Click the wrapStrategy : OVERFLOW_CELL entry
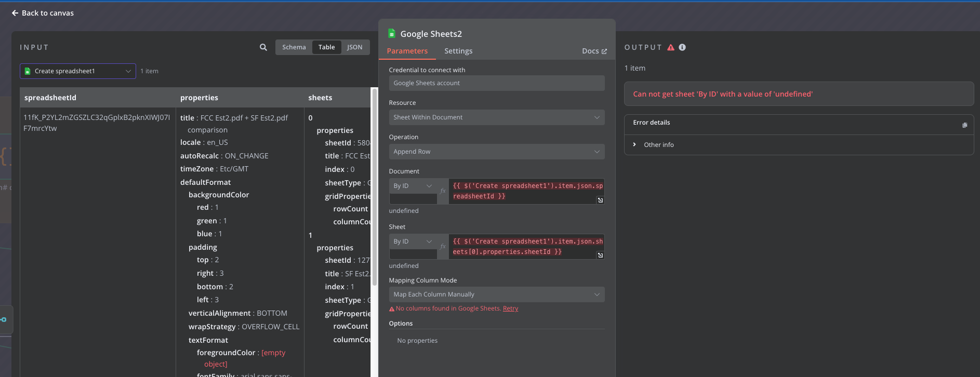Screen dimensions: 980x377 tap(244, 327)
